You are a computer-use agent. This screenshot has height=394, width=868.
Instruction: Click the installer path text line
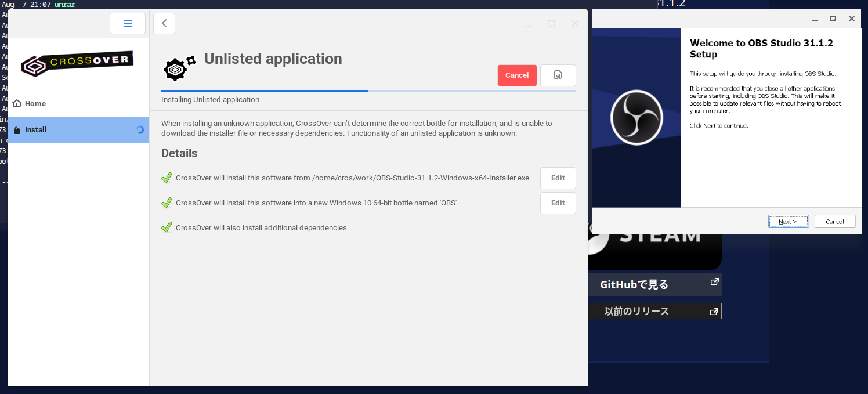pos(352,178)
